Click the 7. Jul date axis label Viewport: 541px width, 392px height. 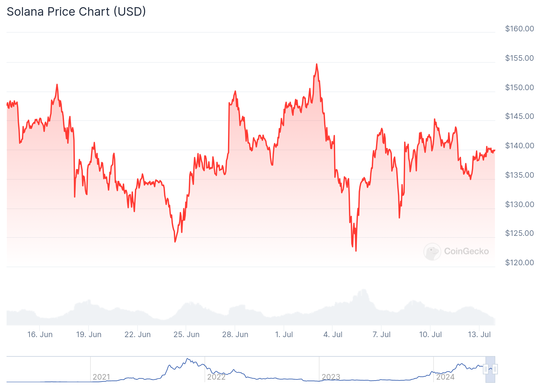pos(382,335)
